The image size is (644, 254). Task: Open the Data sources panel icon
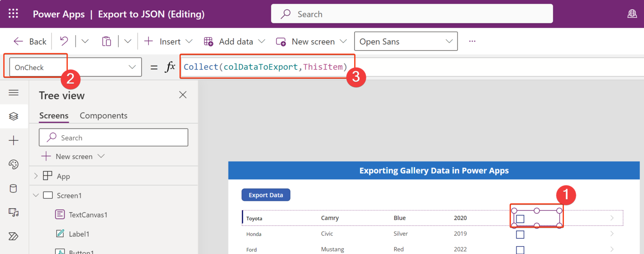point(14,188)
